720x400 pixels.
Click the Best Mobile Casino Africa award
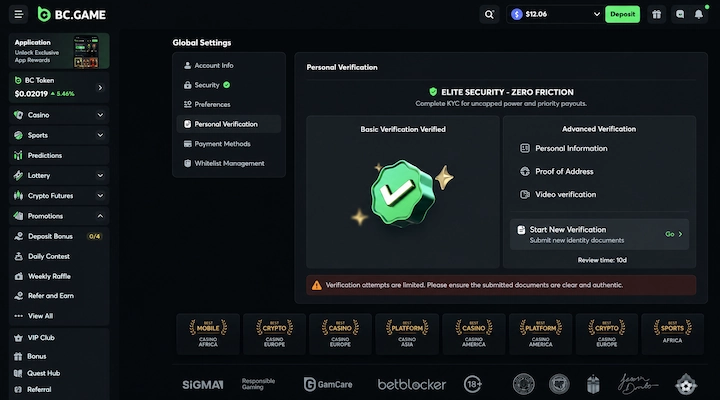coord(208,334)
